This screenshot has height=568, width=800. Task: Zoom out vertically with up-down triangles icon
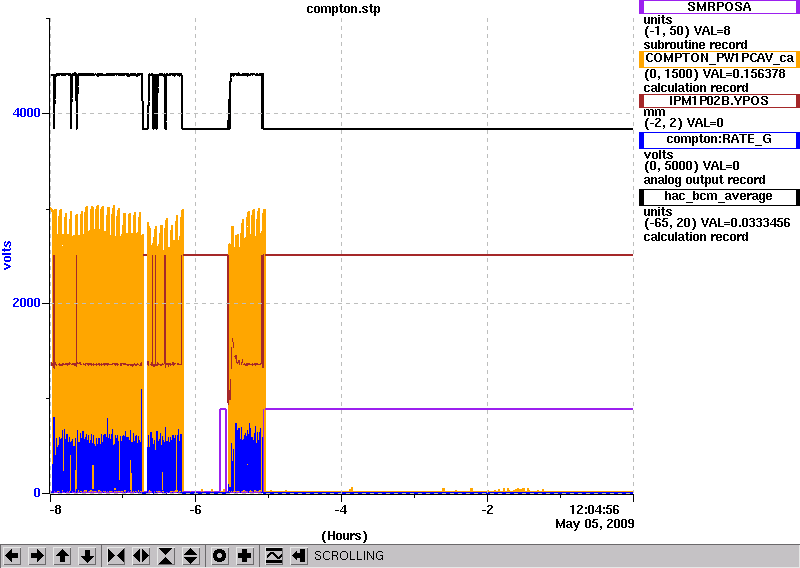coord(191,555)
